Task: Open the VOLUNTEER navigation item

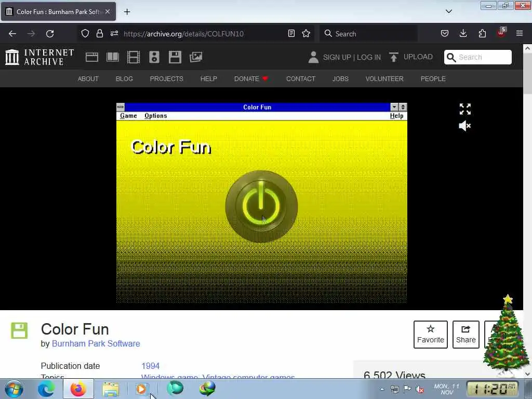Action: click(384, 79)
